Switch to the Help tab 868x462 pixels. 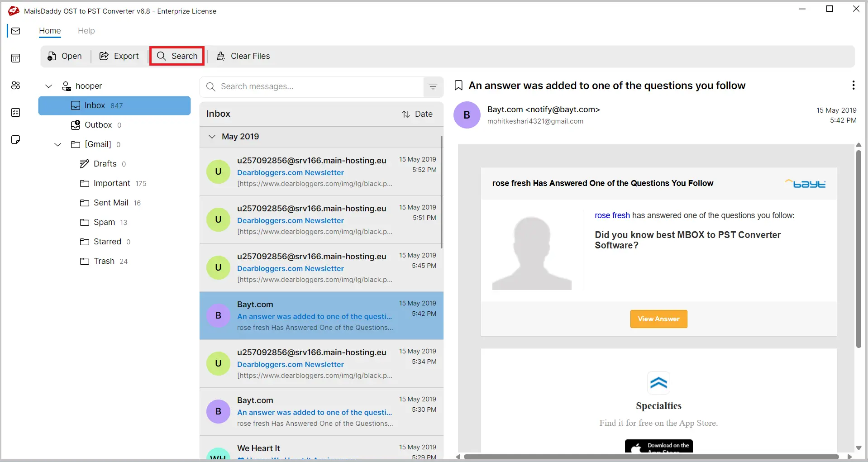tap(86, 31)
